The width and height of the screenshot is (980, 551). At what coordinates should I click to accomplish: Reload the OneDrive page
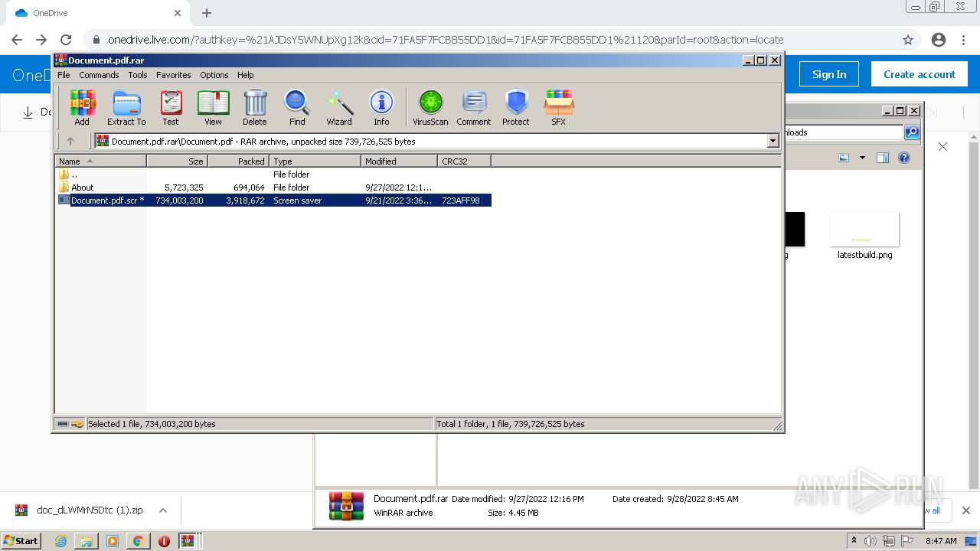pos(66,40)
